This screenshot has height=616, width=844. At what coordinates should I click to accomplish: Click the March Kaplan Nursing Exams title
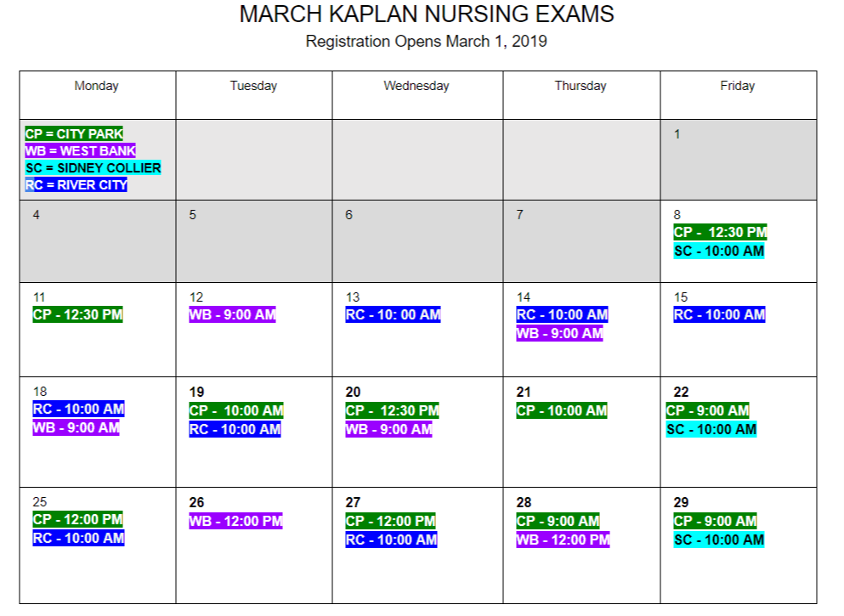(427, 14)
